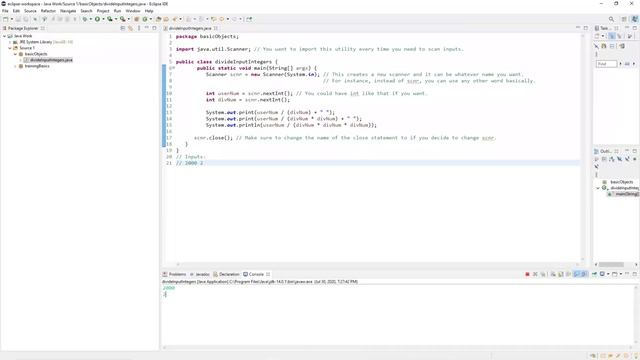The width and height of the screenshot is (640, 360).
Task: Click the Pin Editor toolbar icon
Action: coord(249,19)
